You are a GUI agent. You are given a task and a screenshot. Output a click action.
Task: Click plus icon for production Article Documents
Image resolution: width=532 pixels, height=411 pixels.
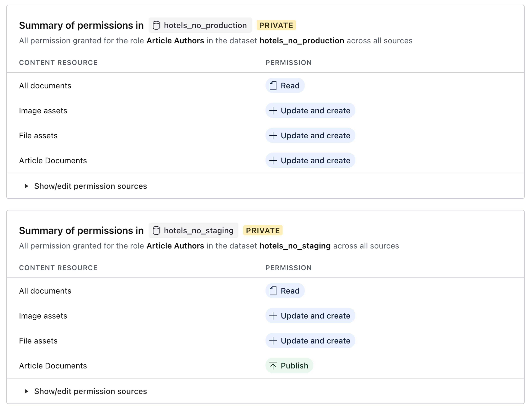tap(273, 161)
